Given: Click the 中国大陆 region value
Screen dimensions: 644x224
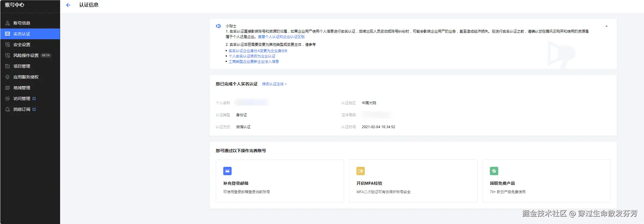Looking at the screenshot, I should pos(369,103).
